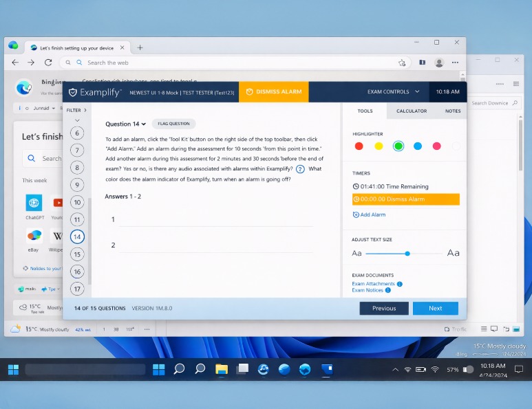Jump to question 15
The width and height of the screenshot is (532, 409).
[77, 254]
